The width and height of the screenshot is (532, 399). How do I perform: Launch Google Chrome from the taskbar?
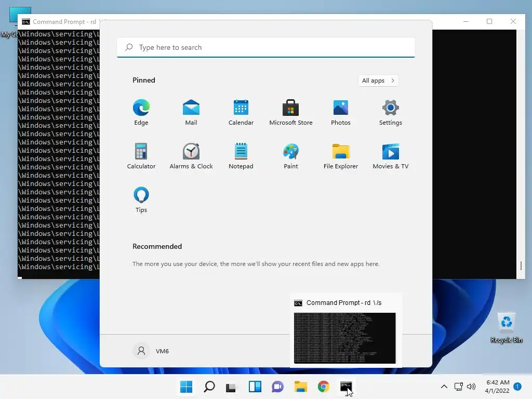(323, 387)
